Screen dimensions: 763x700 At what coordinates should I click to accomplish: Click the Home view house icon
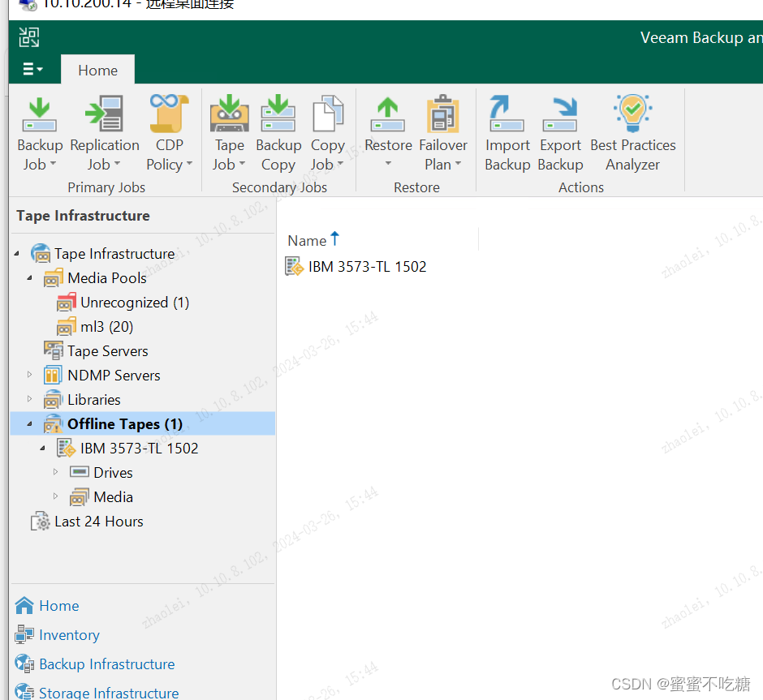click(x=24, y=605)
